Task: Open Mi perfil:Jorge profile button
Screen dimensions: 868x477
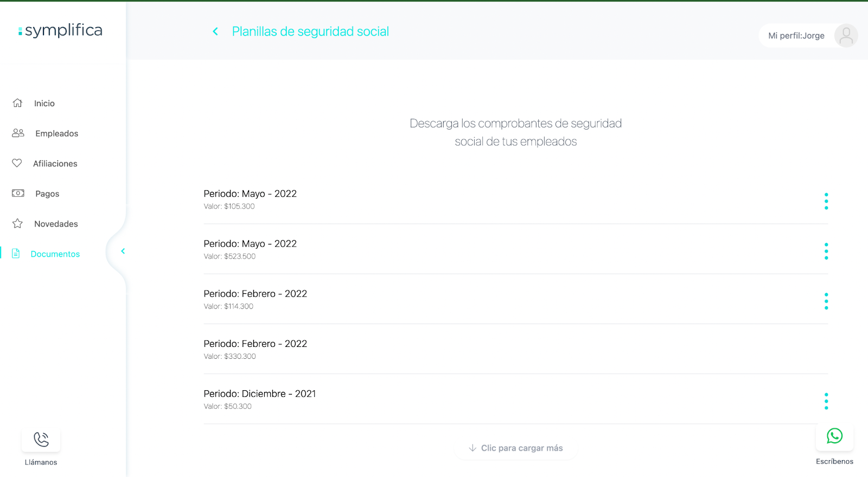Action: 808,36
